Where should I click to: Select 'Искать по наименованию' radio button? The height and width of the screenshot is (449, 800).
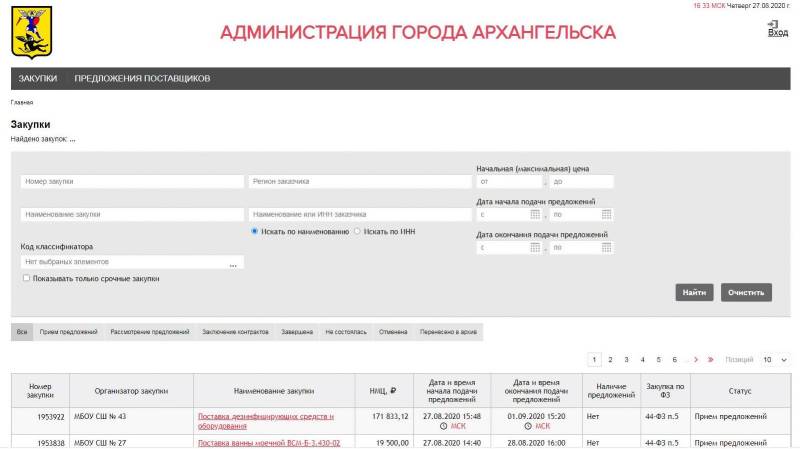pos(255,231)
